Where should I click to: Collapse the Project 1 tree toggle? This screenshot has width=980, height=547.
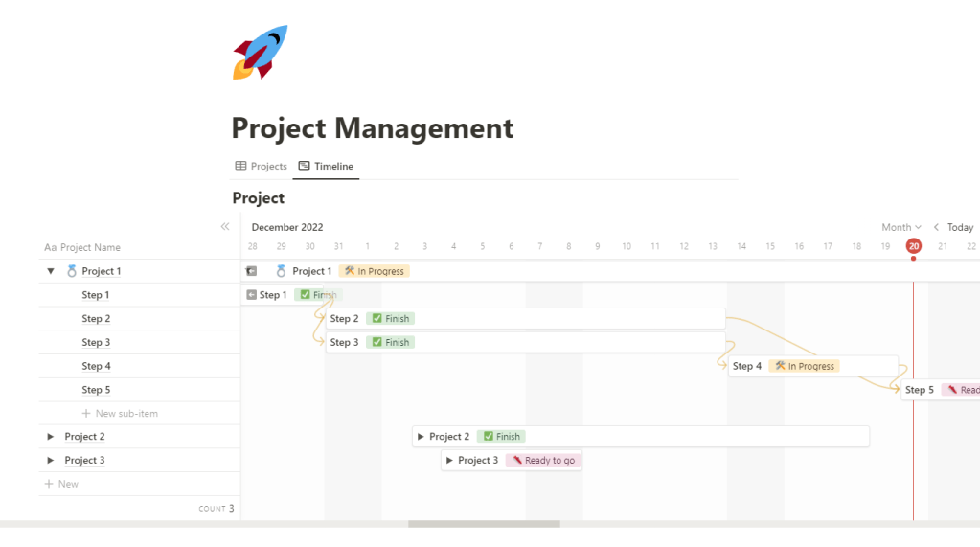coord(51,271)
